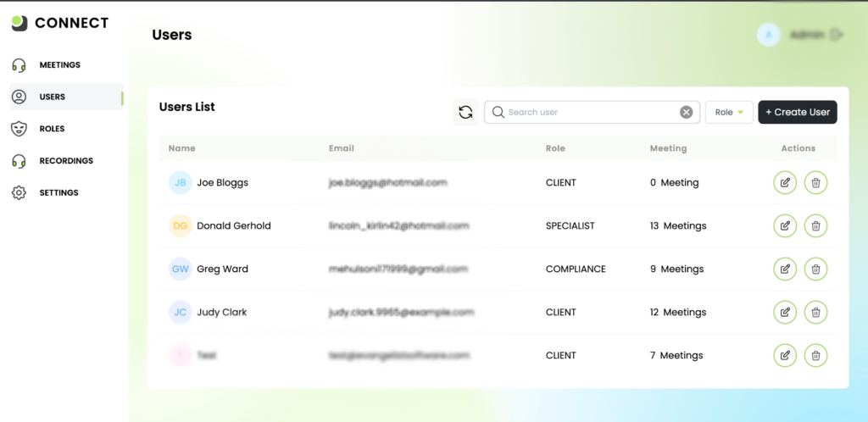
Task: Click the SPECIALIST role cell
Action: [570, 225]
